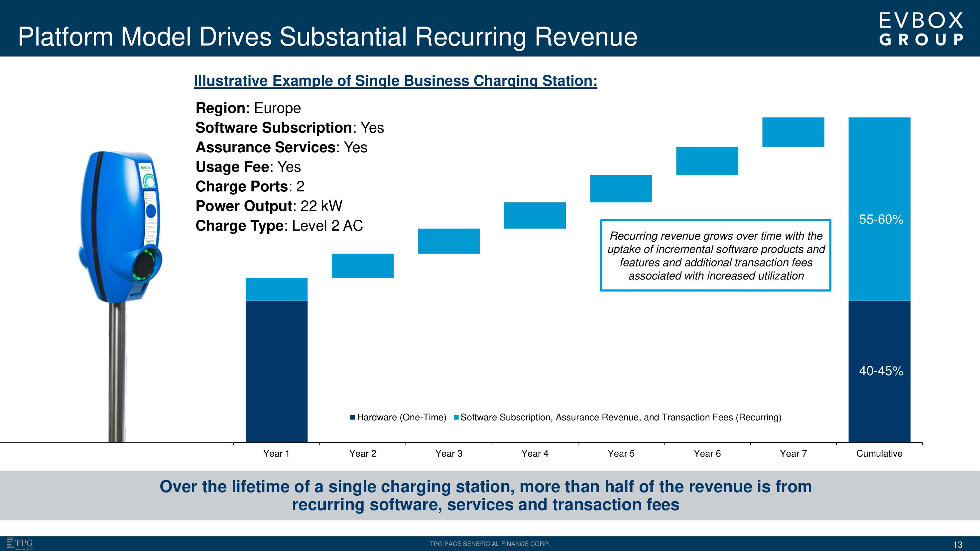Click the Year 4 floating bar
The width and height of the screenshot is (980, 551).
[535, 216]
